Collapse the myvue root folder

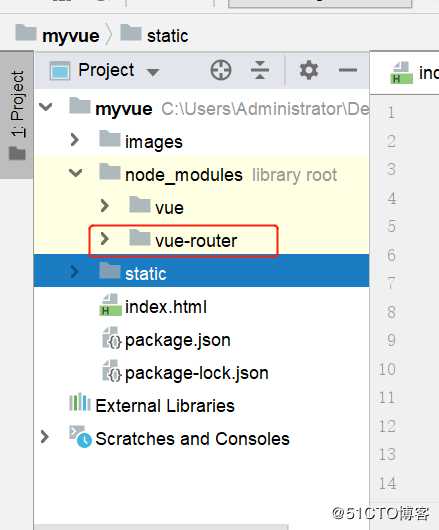pos(46,107)
